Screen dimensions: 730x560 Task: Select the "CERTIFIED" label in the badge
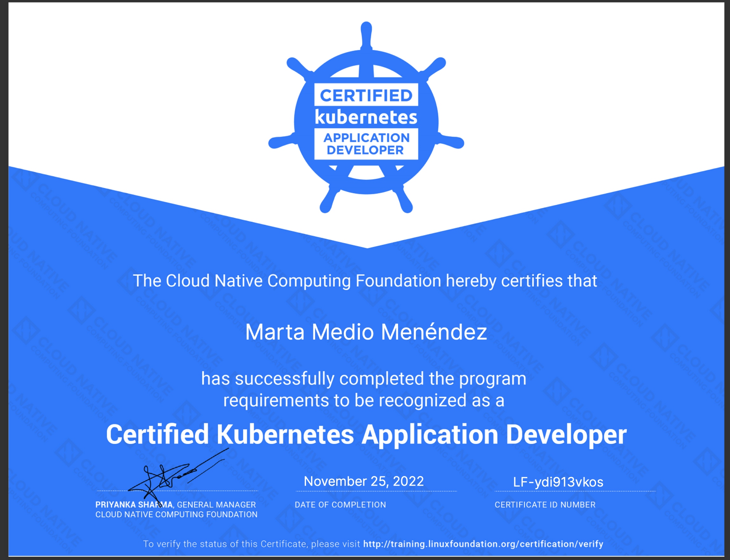(366, 96)
